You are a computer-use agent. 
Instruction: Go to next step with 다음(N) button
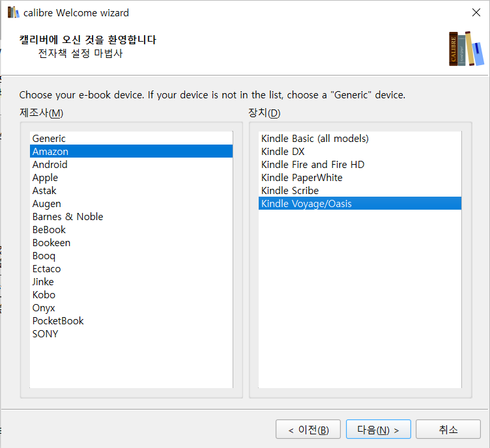point(378,429)
